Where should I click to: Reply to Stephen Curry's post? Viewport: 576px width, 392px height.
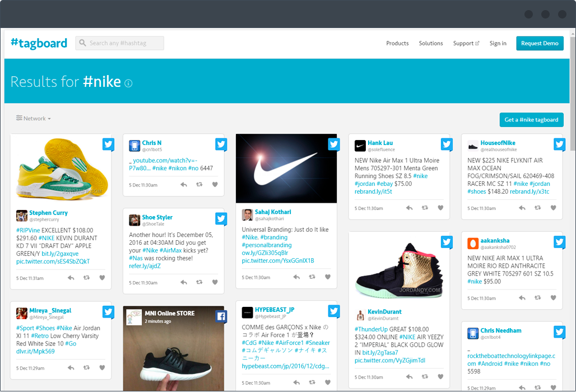(x=71, y=278)
